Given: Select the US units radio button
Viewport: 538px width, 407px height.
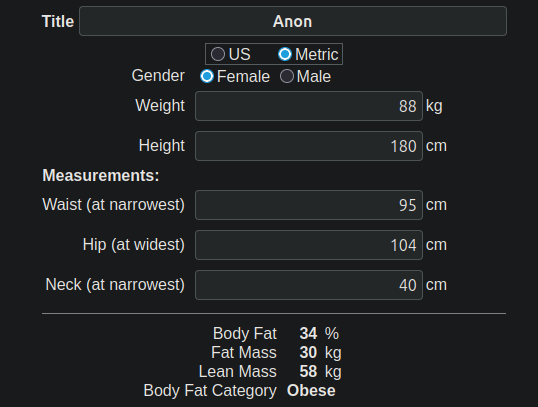Looking at the screenshot, I should point(218,54).
